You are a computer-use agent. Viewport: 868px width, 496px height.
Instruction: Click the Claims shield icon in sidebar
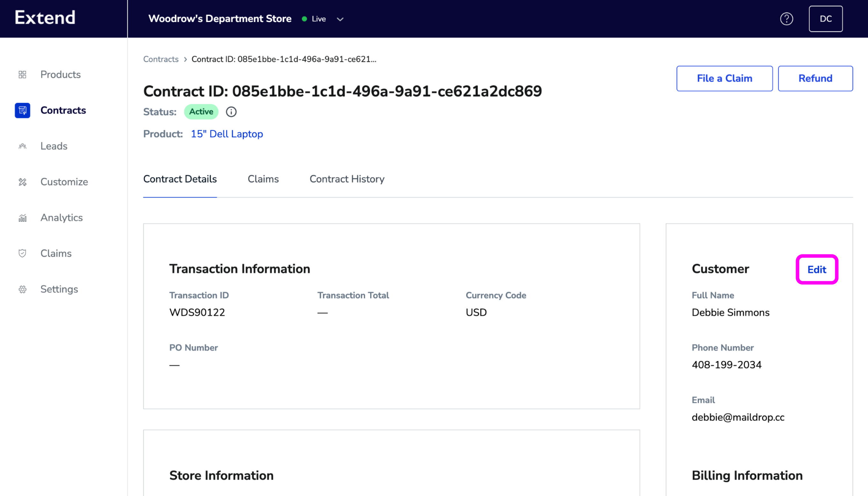pos(22,253)
